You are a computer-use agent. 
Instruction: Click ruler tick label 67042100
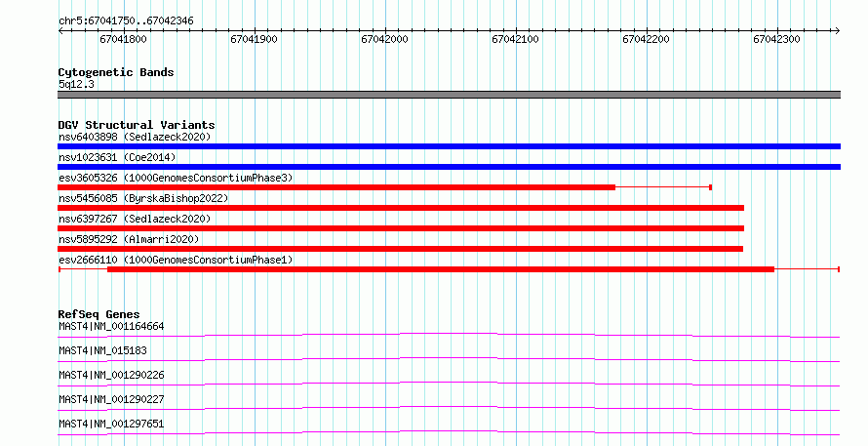515,39
